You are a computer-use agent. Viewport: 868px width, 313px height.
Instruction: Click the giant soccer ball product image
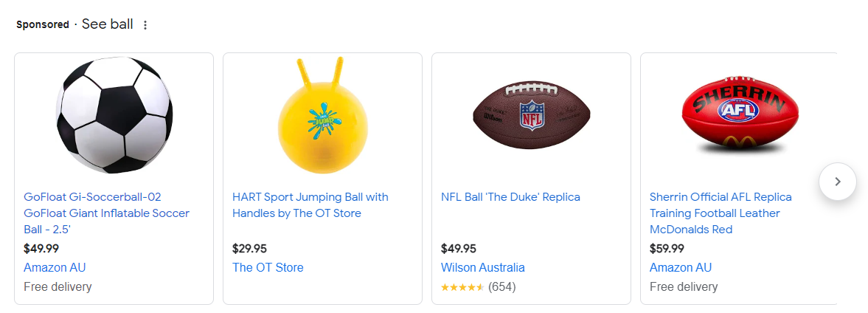(x=114, y=116)
